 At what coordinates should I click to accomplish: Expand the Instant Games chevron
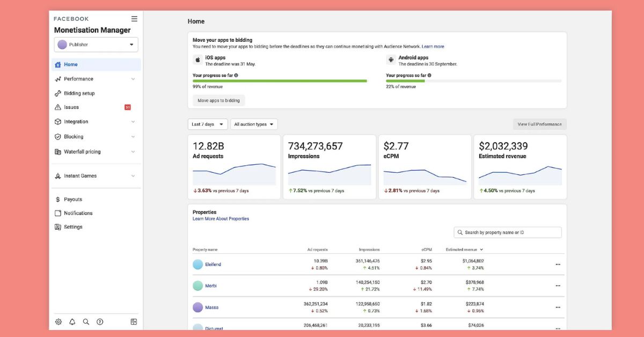(x=133, y=176)
